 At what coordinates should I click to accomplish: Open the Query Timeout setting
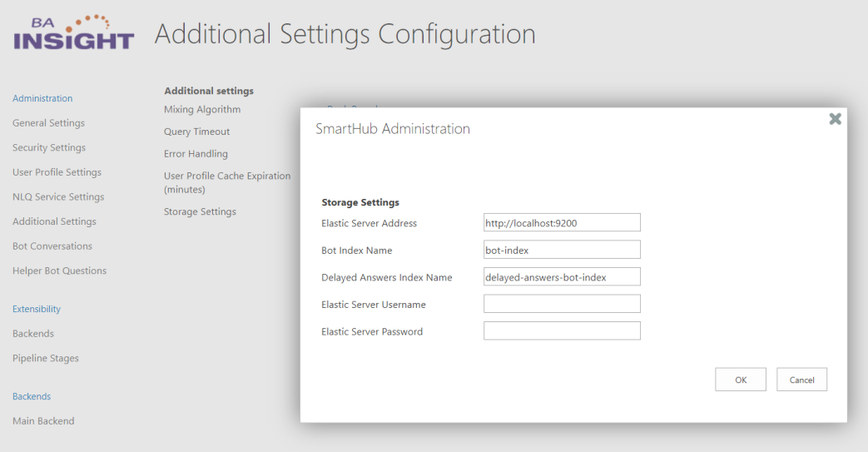(196, 132)
